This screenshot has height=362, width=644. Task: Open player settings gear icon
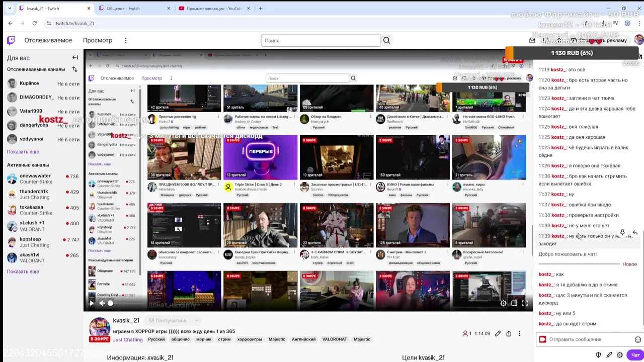pyautogui.click(x=503, y=303)
